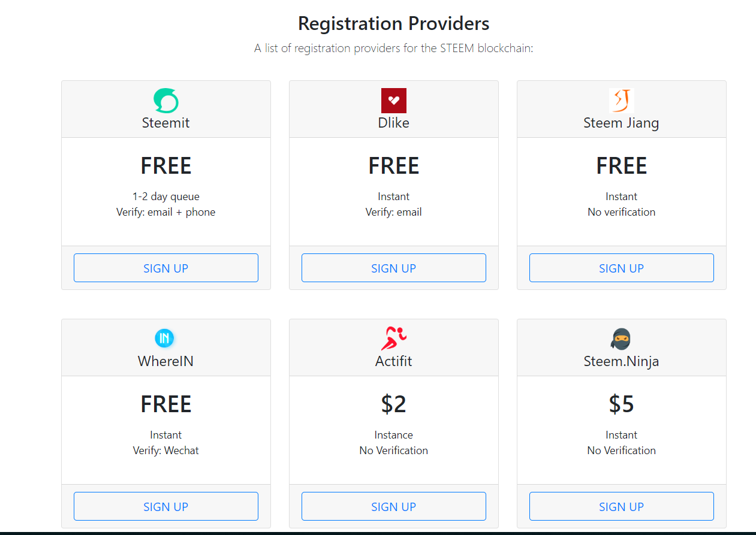Image resolution: width=756 pixels, height=535 pixels.
Task: Click the Dlike red heart logo
Action: 394,101
